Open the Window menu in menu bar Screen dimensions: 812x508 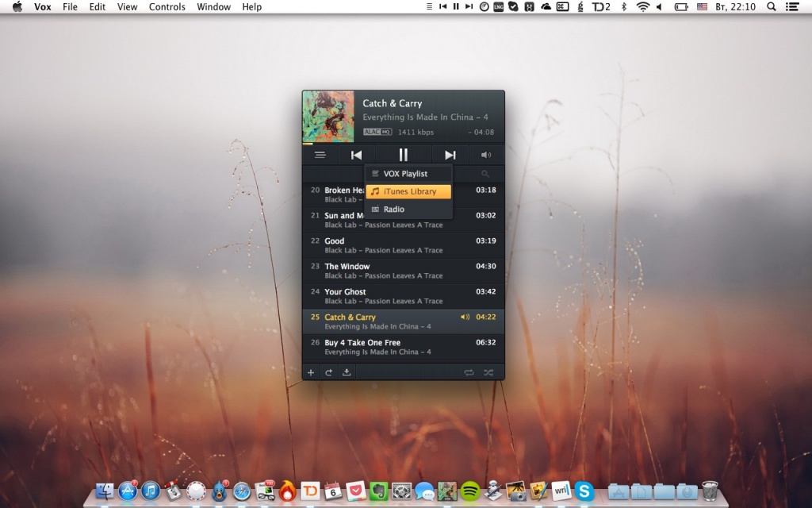point(213,7)
